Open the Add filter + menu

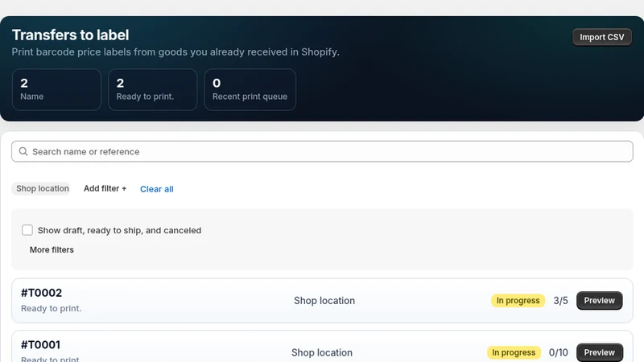(x=105, y=188)
